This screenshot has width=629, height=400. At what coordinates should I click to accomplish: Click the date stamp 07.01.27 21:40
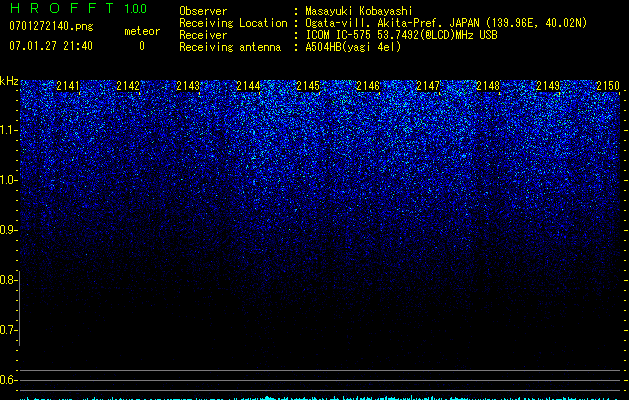pyautogui.click(x=51, y=46)
